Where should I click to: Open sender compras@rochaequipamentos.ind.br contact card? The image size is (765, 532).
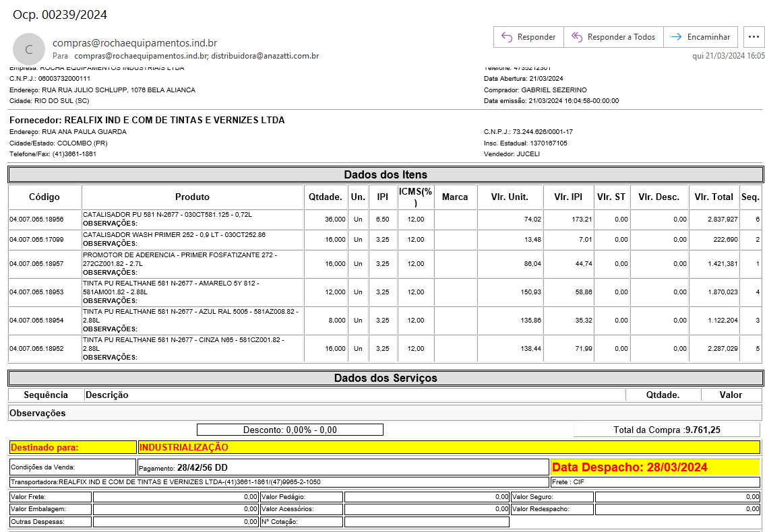tap(135, 43)
